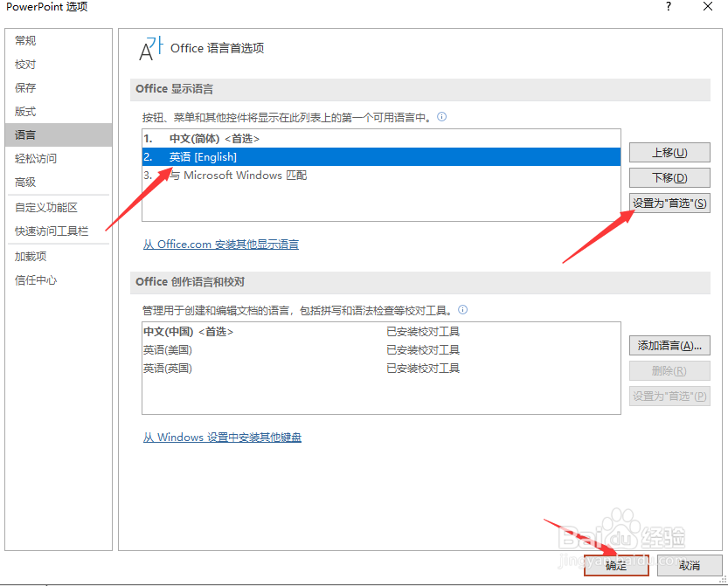
Task: Click 已安装校对工具 status for 英语(美国)
Action: [x=423, y=350]
